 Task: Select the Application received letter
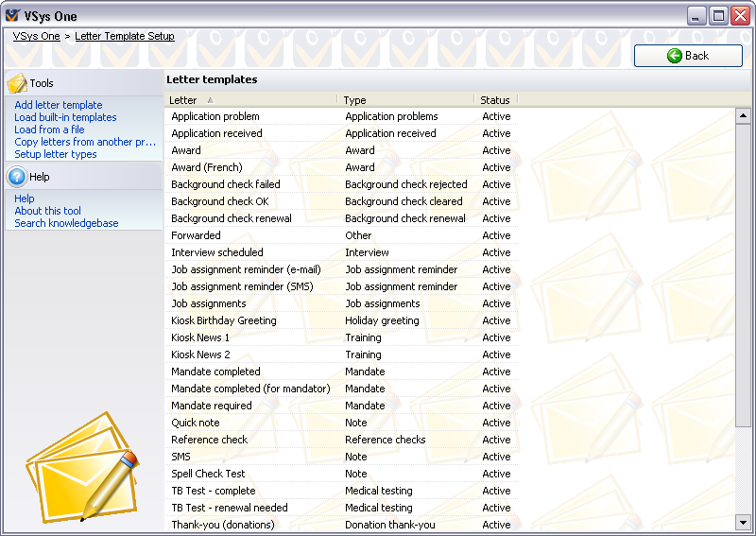pos(216,133)
